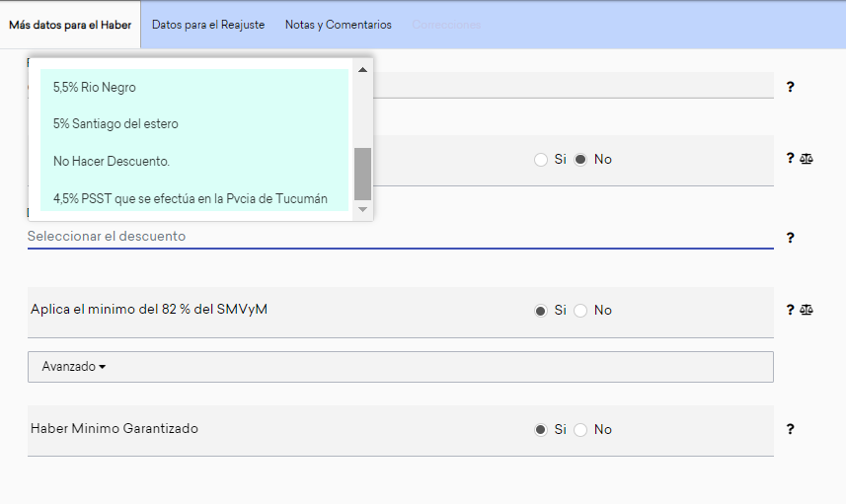Open help icon for Seleccionar el descuento
This screenshot has height=504, width=846.
point(790,238)
